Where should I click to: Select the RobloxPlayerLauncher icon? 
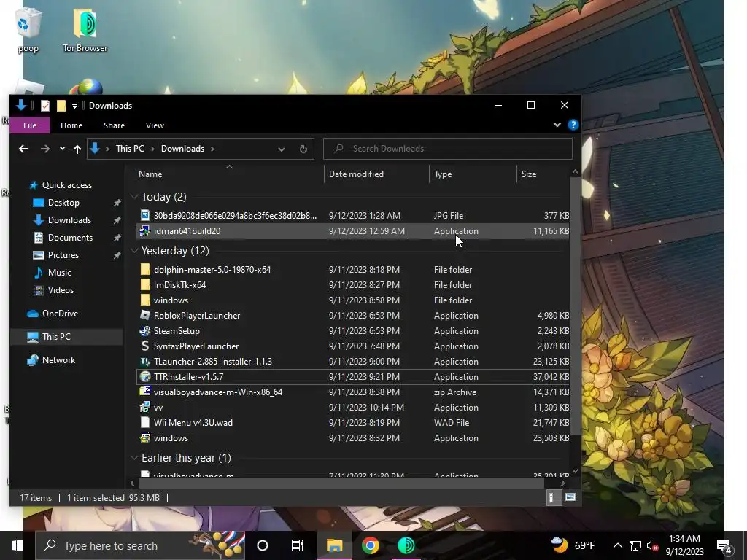point(145,315)
